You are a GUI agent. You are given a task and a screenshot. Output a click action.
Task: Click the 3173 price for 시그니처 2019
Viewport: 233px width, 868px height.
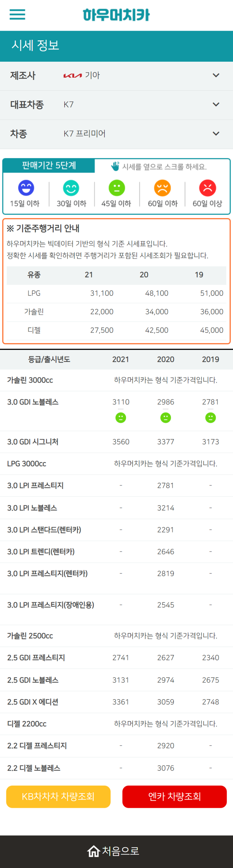210,442
